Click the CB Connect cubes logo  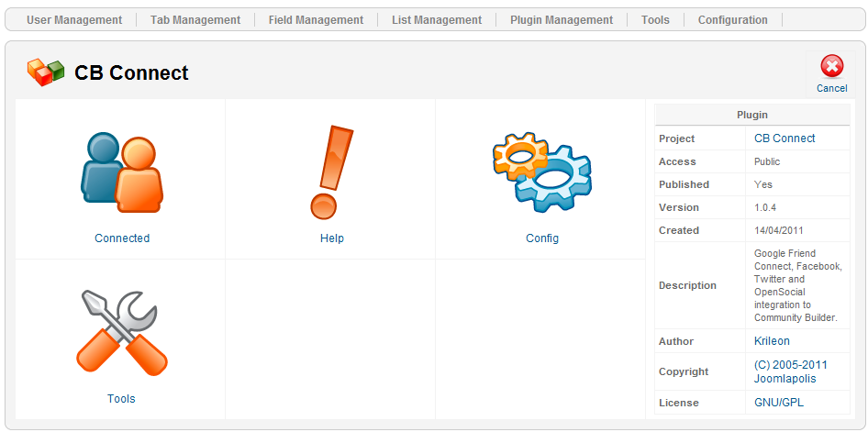(46, 72)
